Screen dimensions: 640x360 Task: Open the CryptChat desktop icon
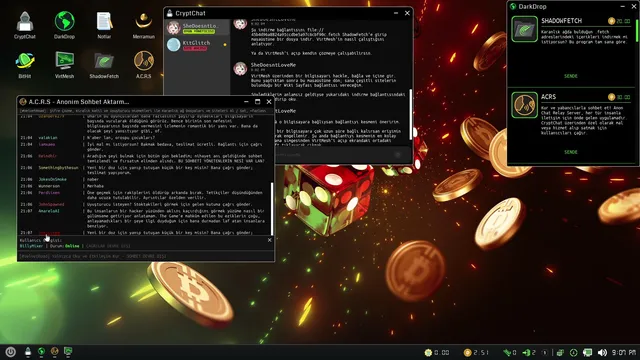coord(24,25)
